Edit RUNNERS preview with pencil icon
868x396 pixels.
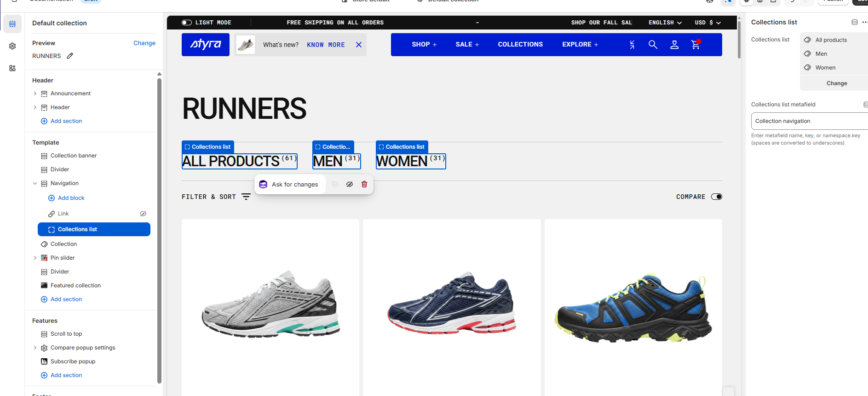pyautogui.click(x=70, y=56)
